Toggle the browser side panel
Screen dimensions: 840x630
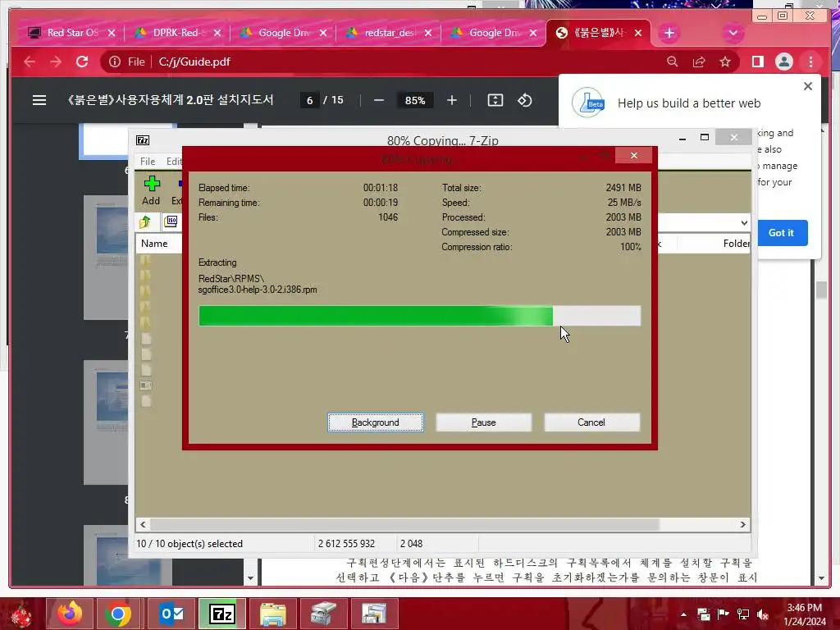(x=757, y=62)
